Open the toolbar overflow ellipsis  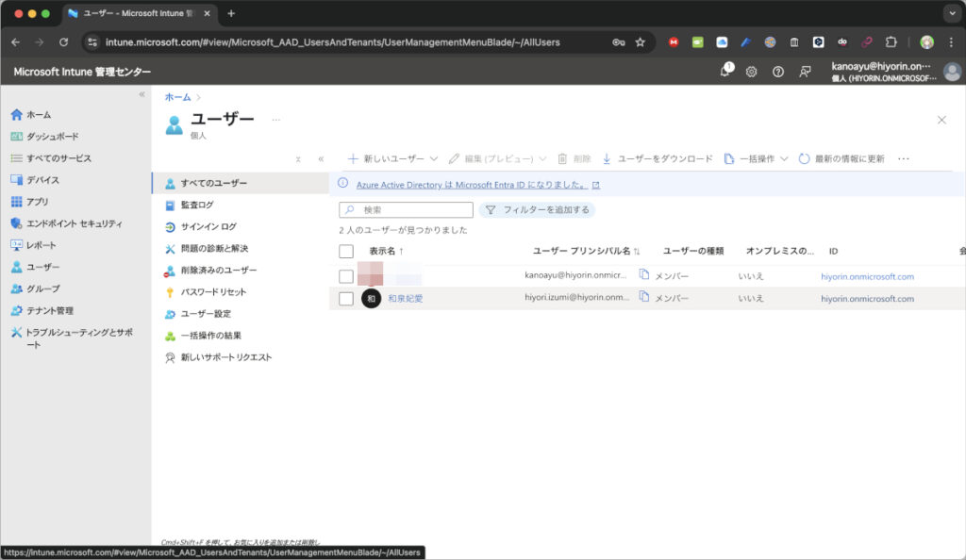(903, 158)
